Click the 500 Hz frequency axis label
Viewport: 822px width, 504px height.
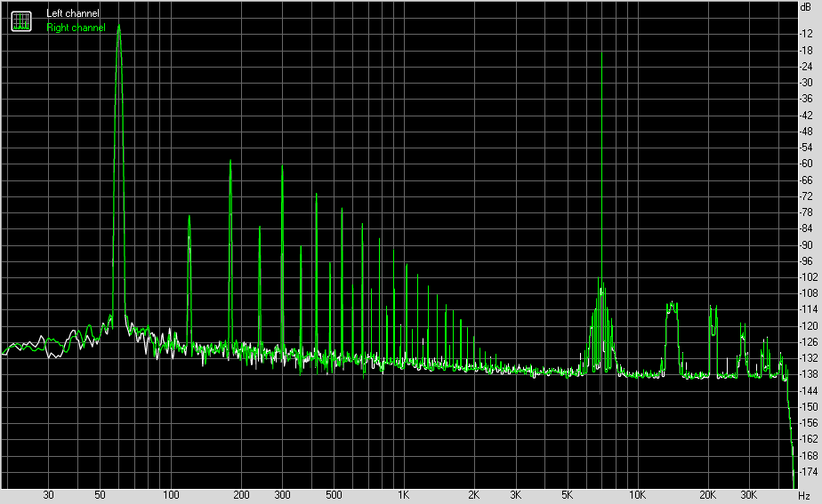[x=334, y=495]
